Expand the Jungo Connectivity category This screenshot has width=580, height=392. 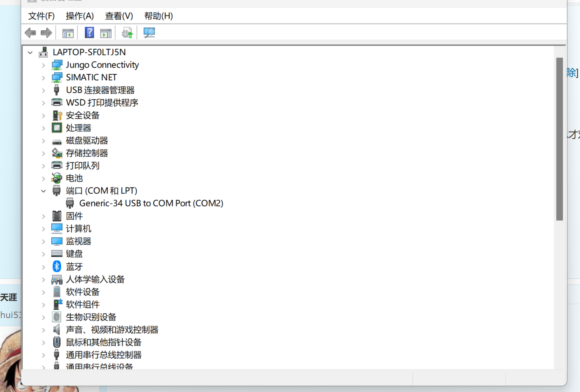pyautogui.click(x=43, y=65)
